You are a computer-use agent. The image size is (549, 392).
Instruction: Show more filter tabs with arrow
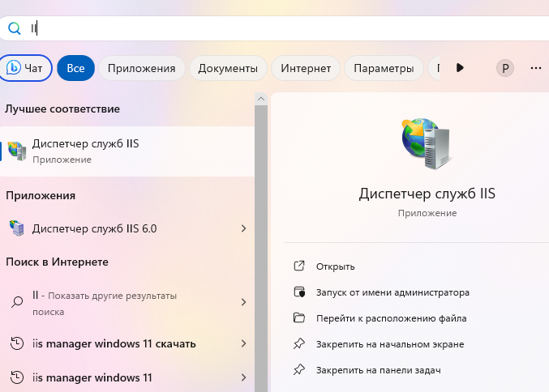[x=460, y=68]
